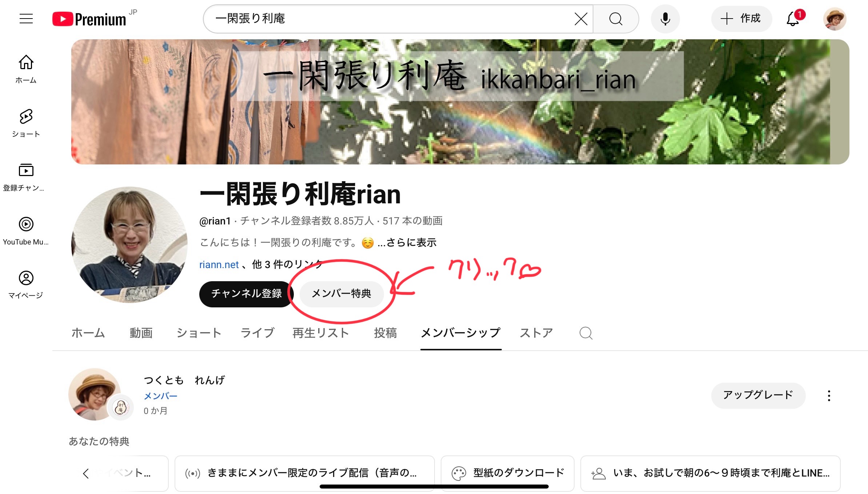Open three-dot membership options menu
This screenshot has height=494, width=868.
pos(829,396)
